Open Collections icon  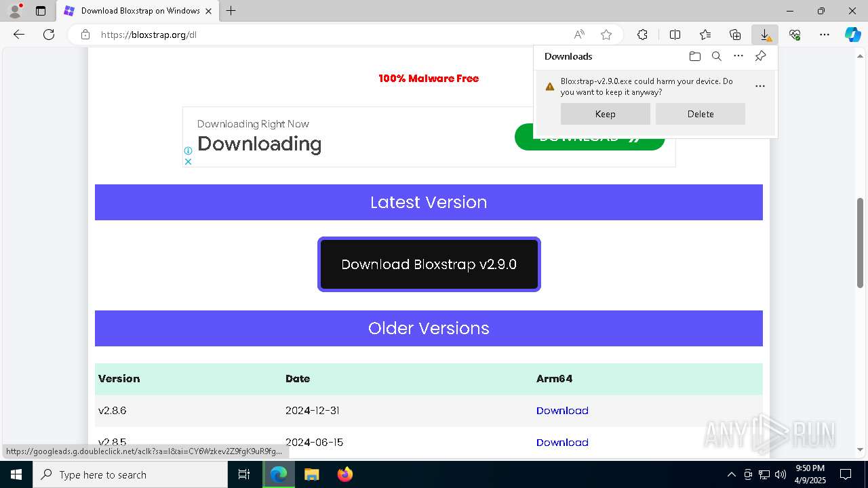pos(735,35)
